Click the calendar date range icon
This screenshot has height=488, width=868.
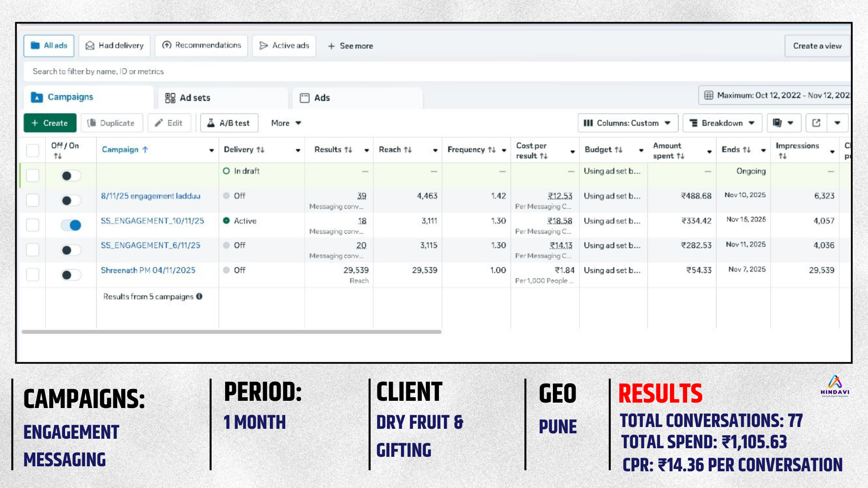coord(708,95)
